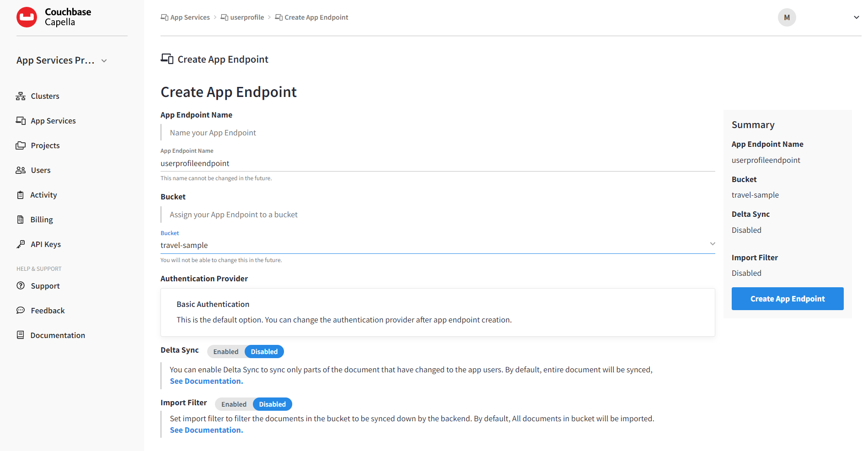Navigate to userprofile breadcrumb
This screenshot has height=451, width=868.
coord(247,17)
